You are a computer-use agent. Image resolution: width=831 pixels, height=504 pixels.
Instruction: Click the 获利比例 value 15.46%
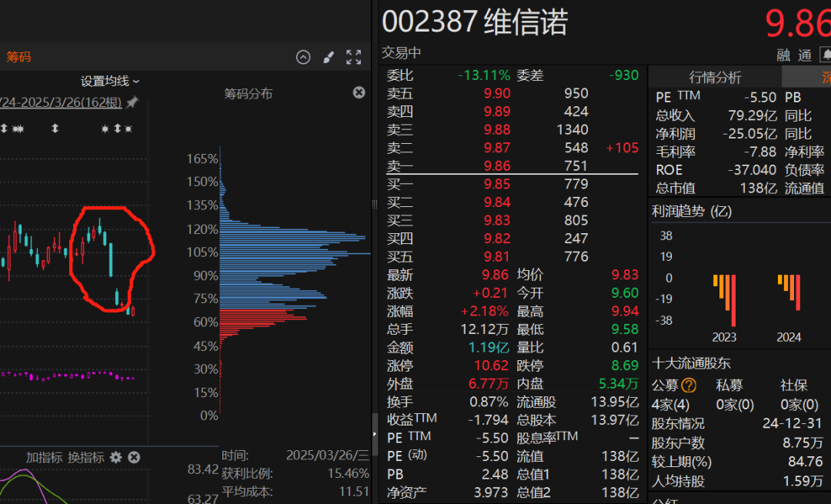pos(349,473)
